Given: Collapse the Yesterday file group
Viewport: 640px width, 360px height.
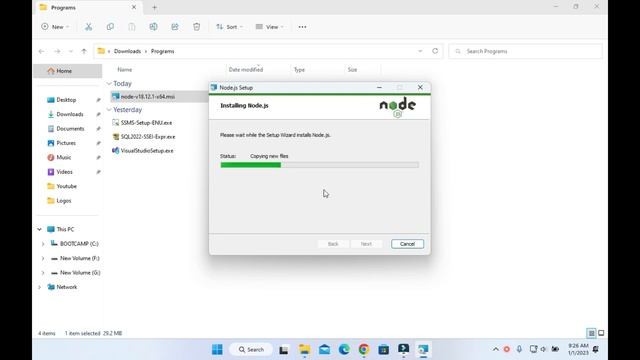Looking at the screenshot, I should tap(109, 110).
